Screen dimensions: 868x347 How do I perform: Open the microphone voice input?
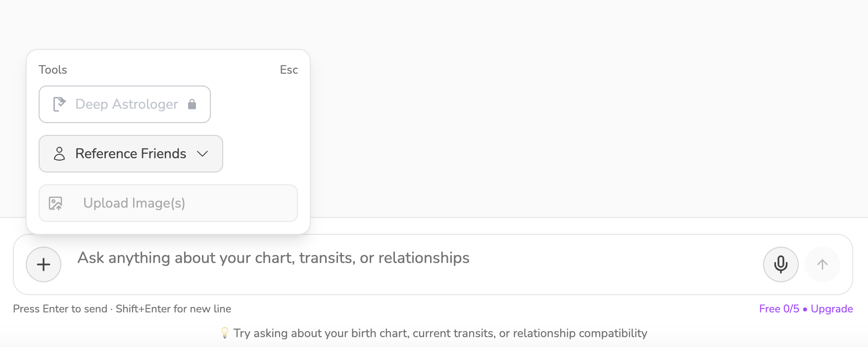(x=780, y=264)
